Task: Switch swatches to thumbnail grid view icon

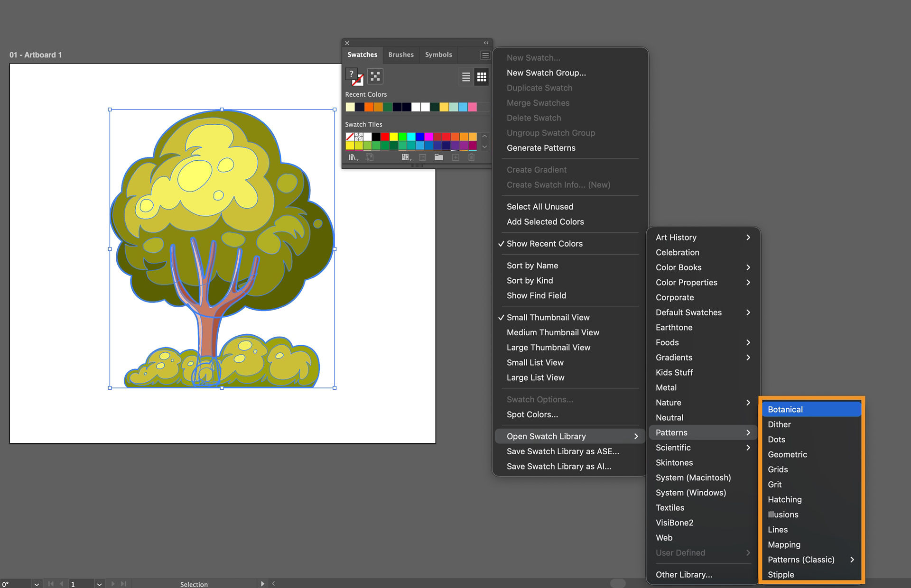Action: [481, 76]
